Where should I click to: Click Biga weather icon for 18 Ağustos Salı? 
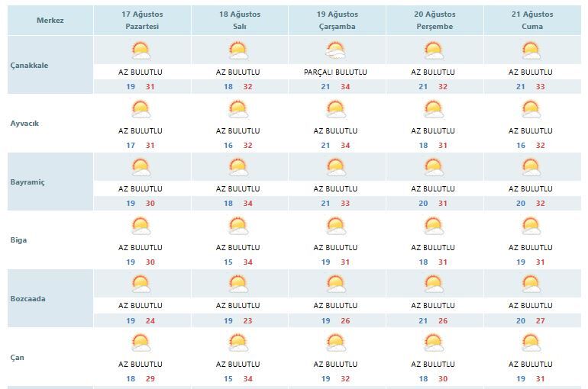tap(238, 226)
